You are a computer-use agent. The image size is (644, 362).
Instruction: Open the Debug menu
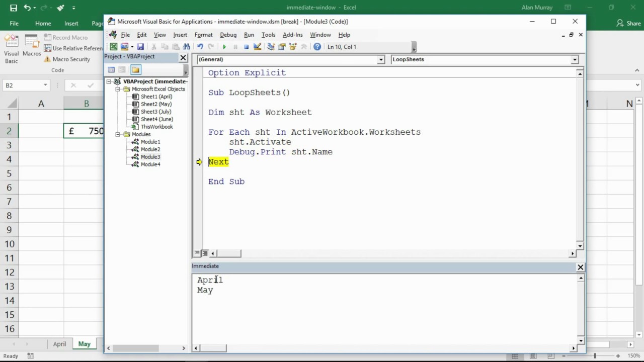(x=228, y=35)
